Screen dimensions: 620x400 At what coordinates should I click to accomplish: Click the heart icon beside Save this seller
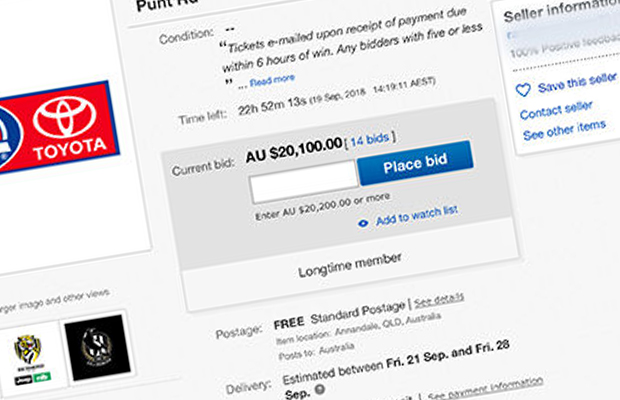pos(523,90)
